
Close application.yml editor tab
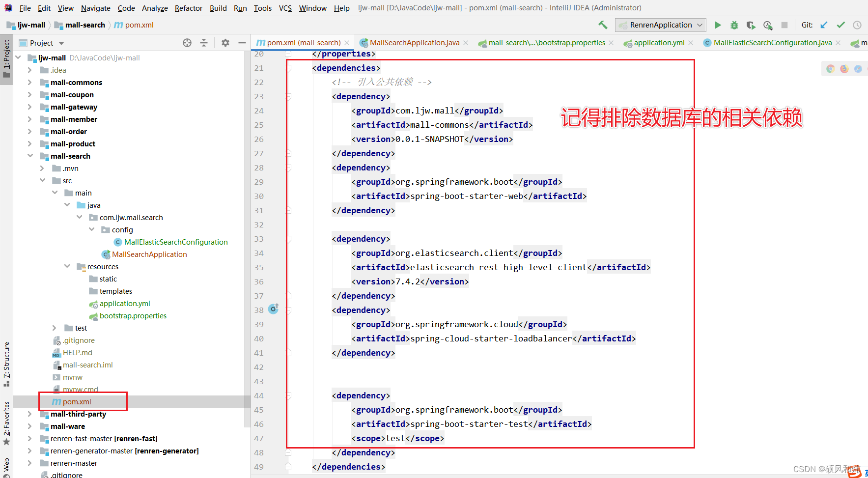(691, 43)
